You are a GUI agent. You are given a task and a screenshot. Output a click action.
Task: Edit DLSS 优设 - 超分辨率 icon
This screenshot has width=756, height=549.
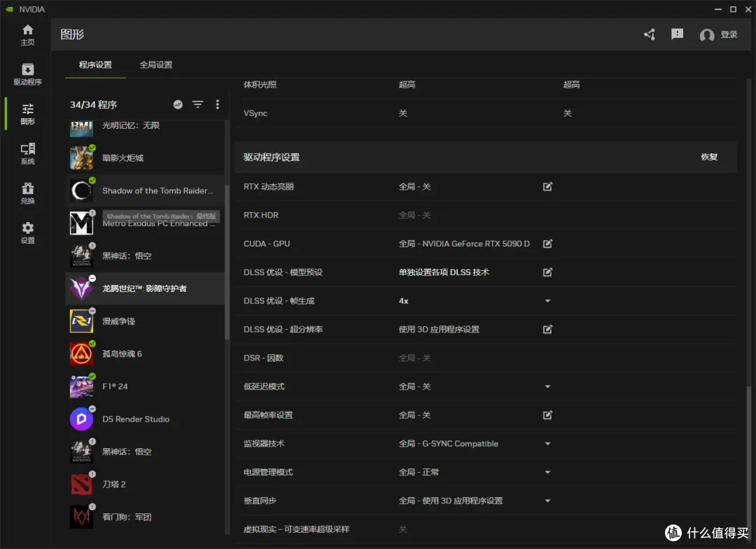[547, 329]
